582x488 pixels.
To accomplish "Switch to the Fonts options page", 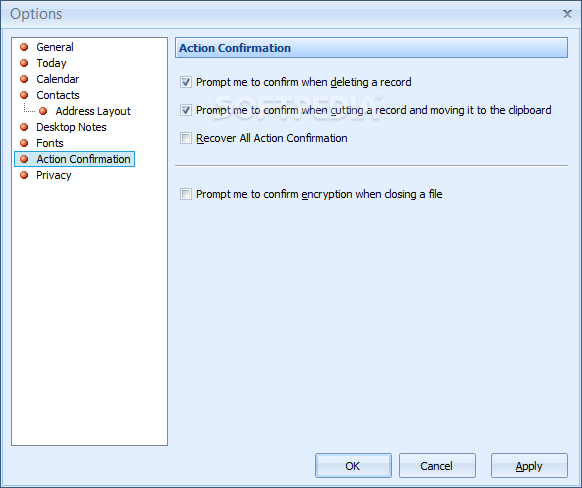I will pos(50,143).
